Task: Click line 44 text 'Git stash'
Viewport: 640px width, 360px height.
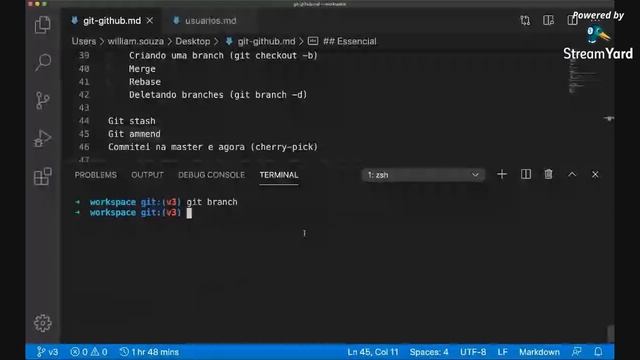Action: [x=131, y=121]
